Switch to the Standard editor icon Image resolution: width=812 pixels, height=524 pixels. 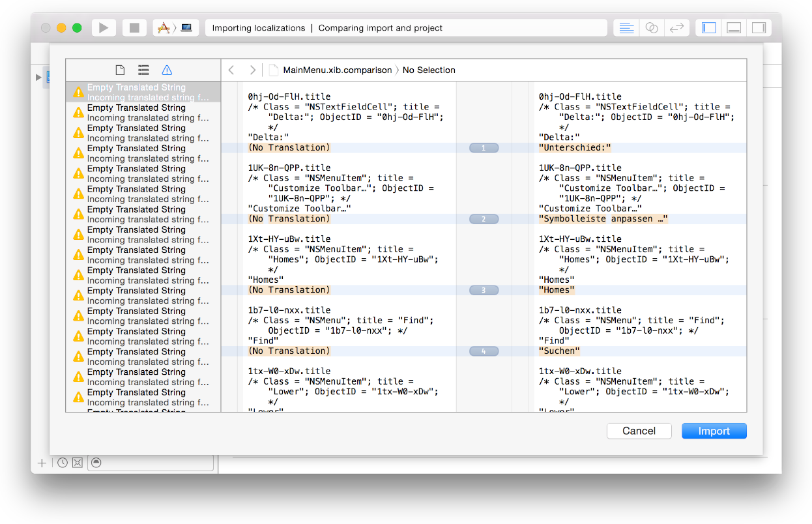(626, 28)
